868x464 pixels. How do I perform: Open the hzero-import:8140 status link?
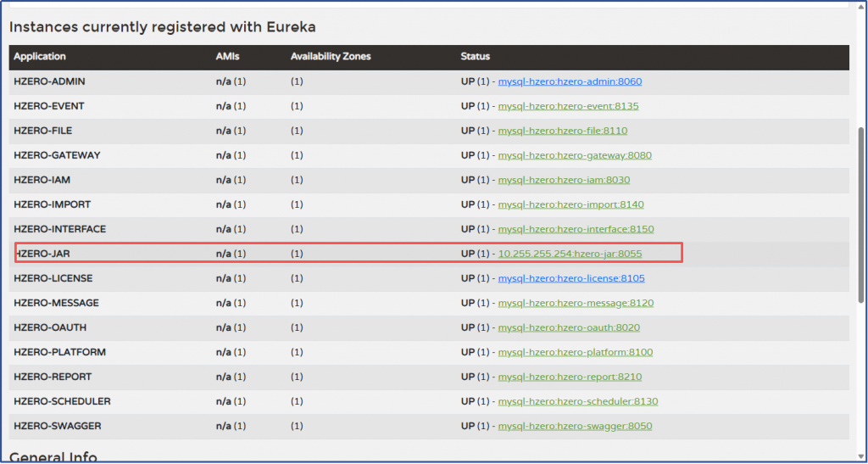pos(570,205)
